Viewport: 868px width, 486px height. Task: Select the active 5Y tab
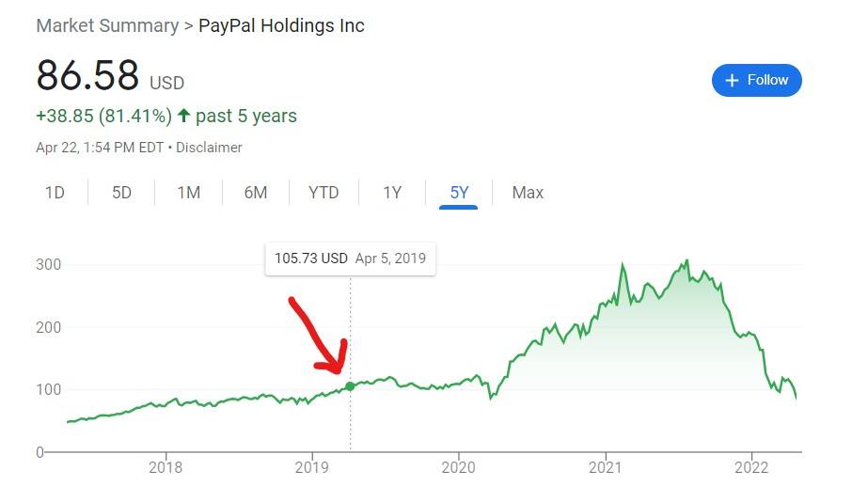tap(459, 193)
